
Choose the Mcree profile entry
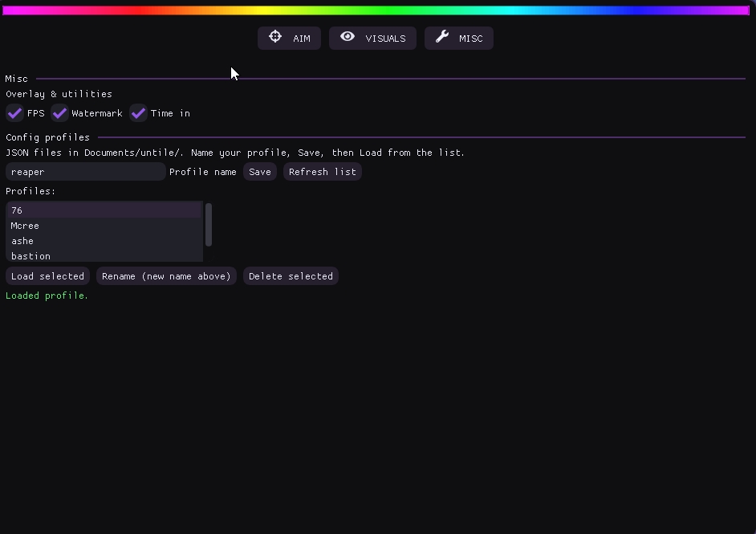coord(104,226)
